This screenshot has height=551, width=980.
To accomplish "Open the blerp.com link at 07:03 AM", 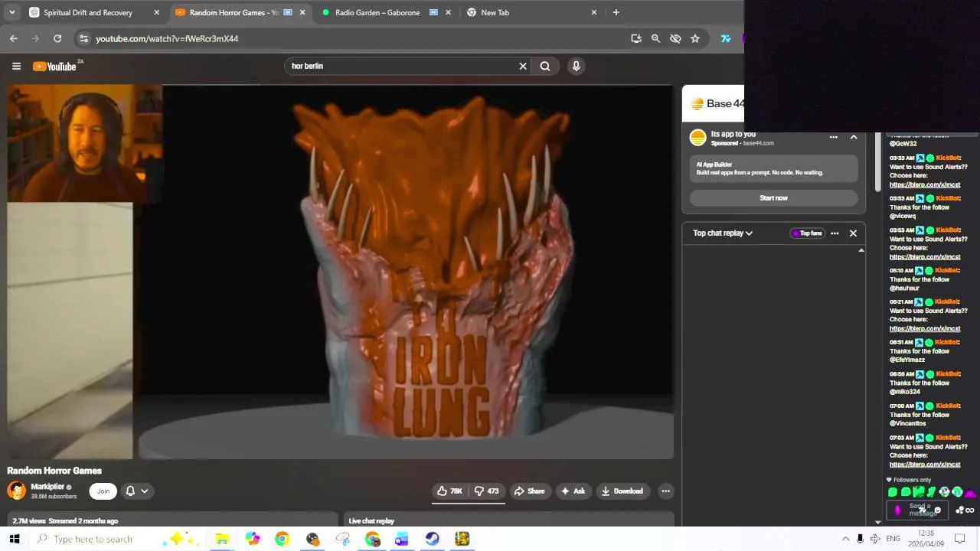I will pos(924,465).
